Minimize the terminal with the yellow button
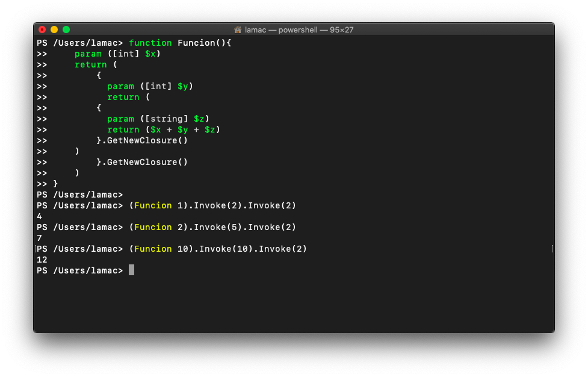The image size is (588, 377). pos(54,30)
